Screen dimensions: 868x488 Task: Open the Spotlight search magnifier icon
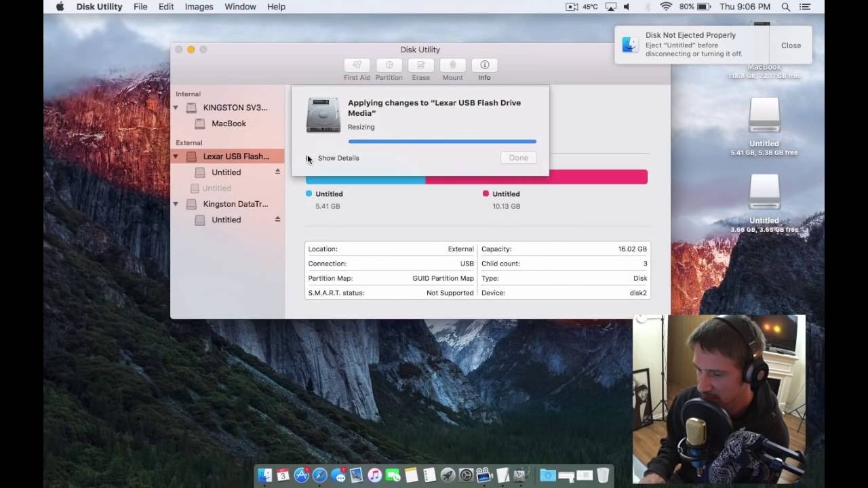[786, 7]
